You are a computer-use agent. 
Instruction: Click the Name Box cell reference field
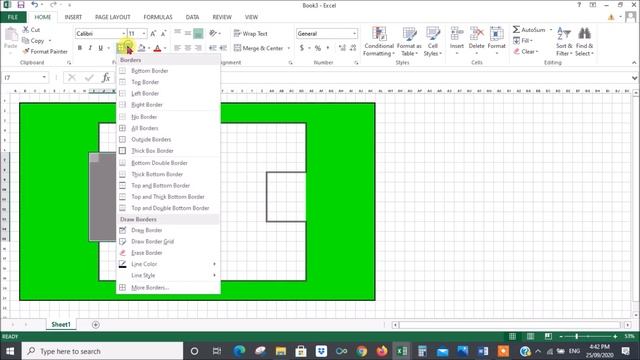coord(21,78)
